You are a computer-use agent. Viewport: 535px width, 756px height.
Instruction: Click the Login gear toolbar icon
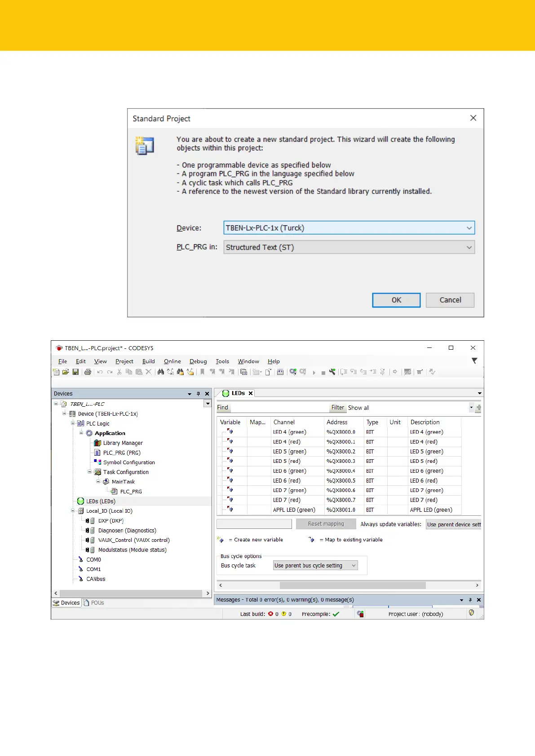(x=293, y=372)
